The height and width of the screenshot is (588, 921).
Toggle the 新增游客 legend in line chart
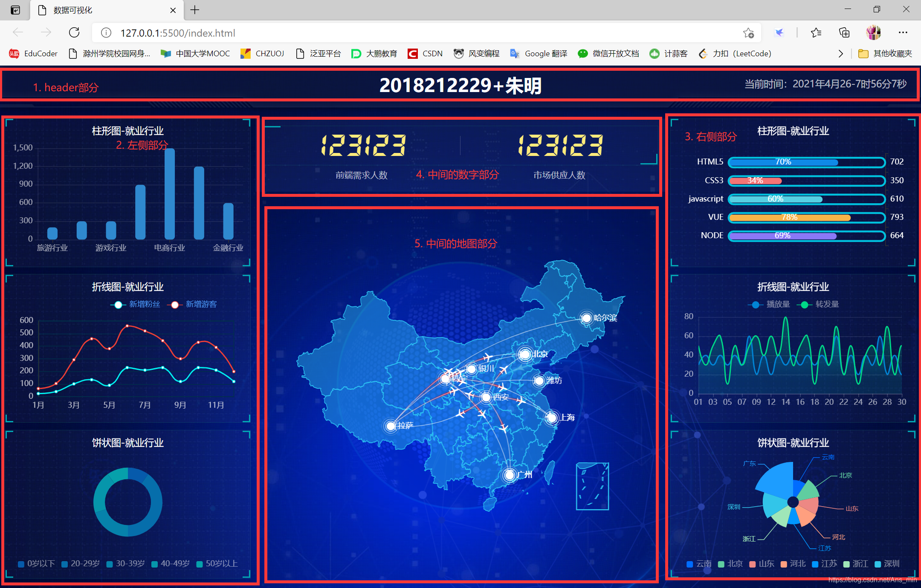pyautogui.click(x=191, y=304)
